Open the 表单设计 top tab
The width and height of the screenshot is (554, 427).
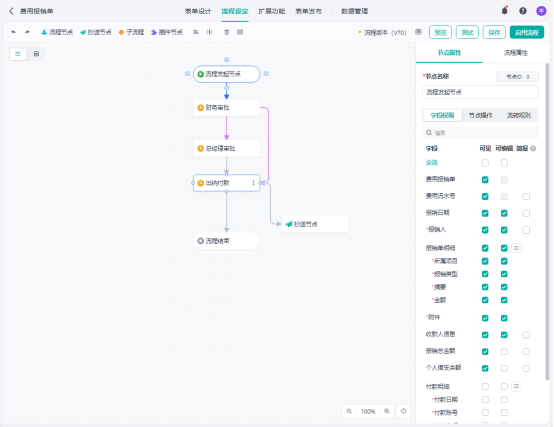click(198, 11)
